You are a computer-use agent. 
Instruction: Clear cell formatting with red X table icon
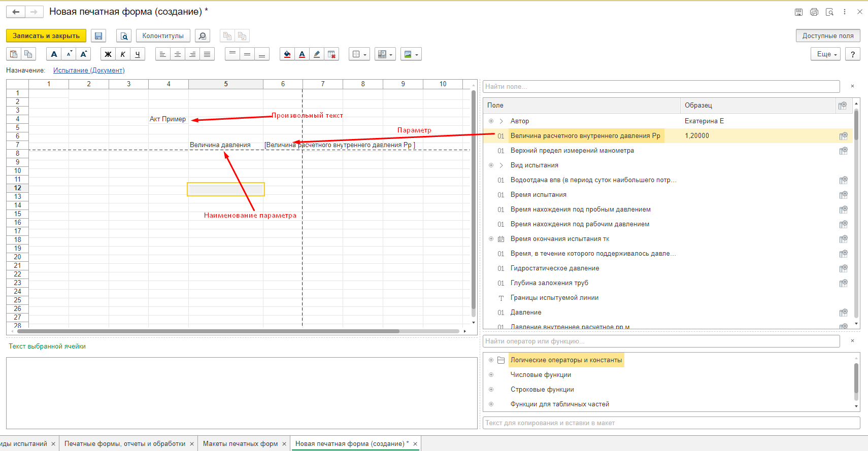(331, 54)
